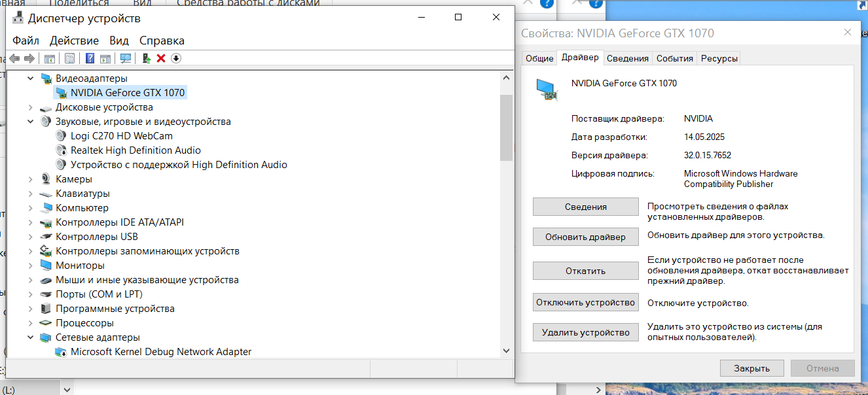
Task: Click the Microsoft Windows Hardware Compatibility Publisher text
Action: click(741, 179)
